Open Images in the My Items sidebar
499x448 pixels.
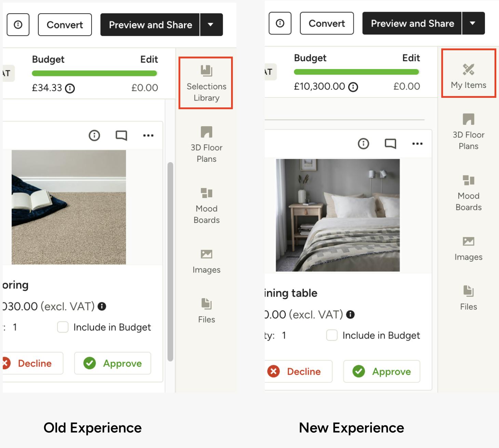[x=468, y=249]
